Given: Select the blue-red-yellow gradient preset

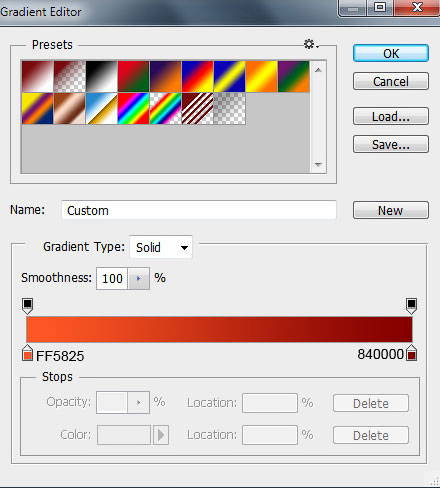Looking at the screenshot, I should point(197,76).
